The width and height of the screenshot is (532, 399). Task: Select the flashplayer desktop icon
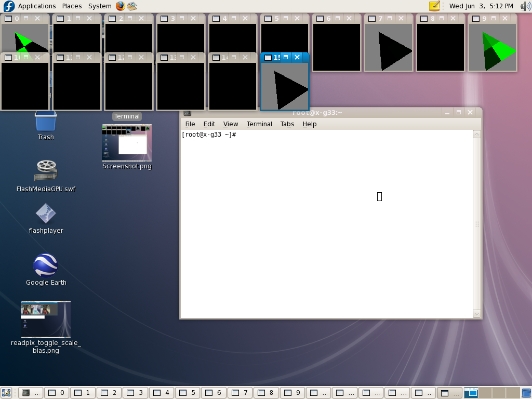coord(46,214)
